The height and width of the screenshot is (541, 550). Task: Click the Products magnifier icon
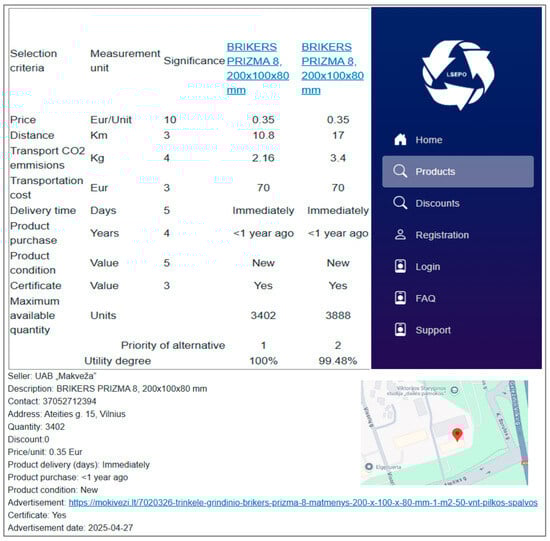[x=400, y=171]
